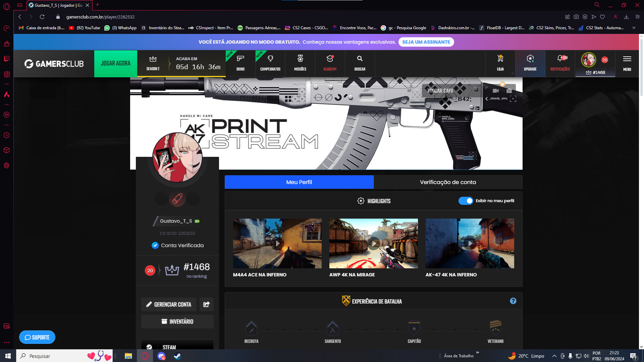This screenshot has width=644, height=362.
Task: Expand Área de Trabalho toolbar chevron
Action: (x=478, y=353)
